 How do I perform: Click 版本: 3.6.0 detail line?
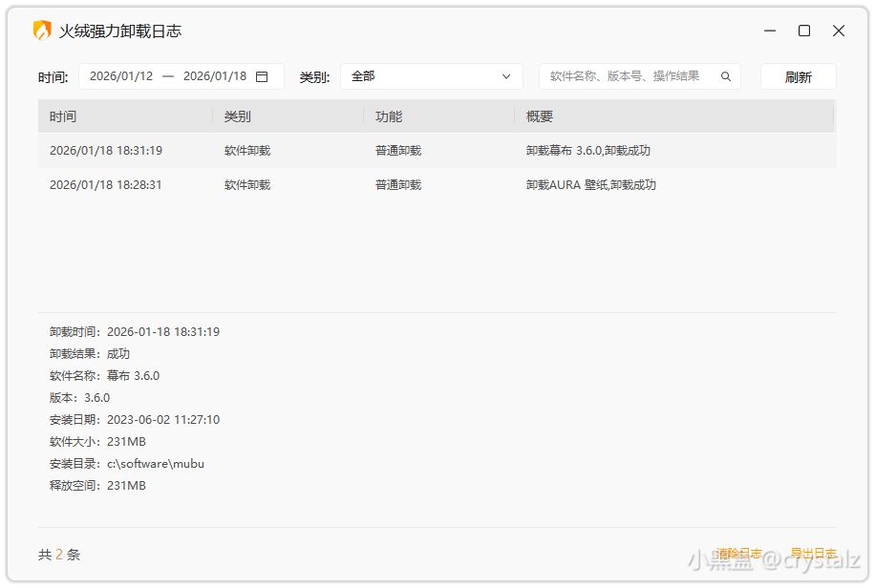(x=80, y=398)
